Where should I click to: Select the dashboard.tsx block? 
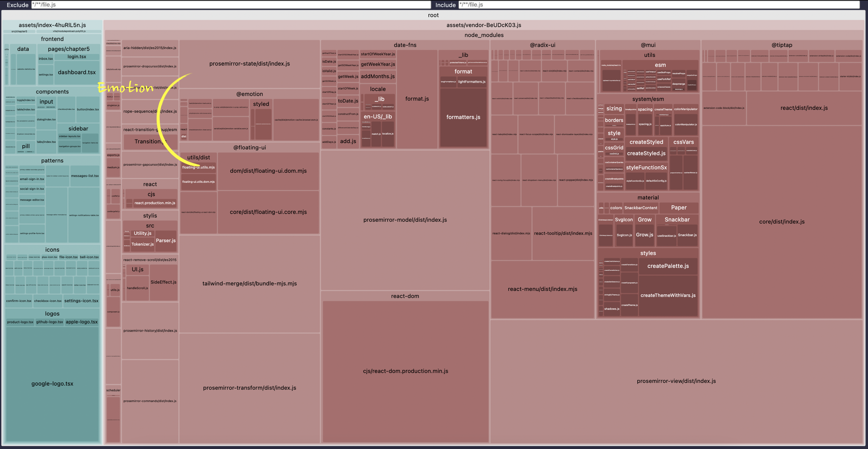click(x=77, y=72)
